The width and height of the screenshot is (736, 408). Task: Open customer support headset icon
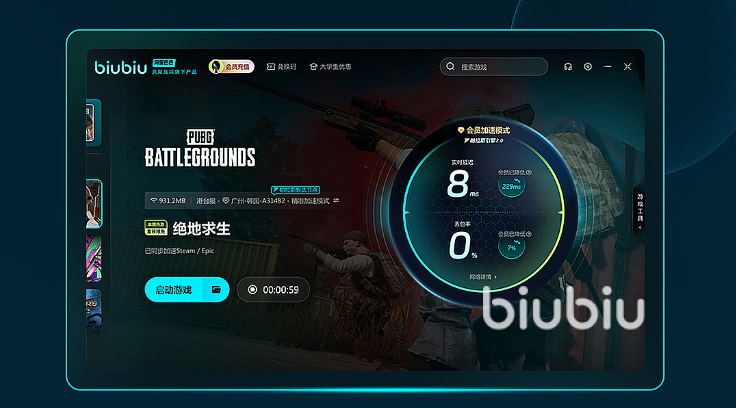tap(568, 67)
